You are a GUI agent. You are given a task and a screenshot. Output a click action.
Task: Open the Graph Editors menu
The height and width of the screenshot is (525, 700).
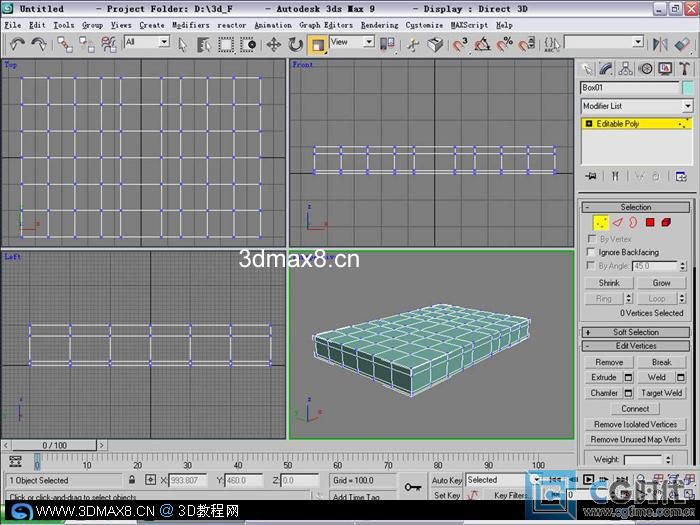coord(326,25)
